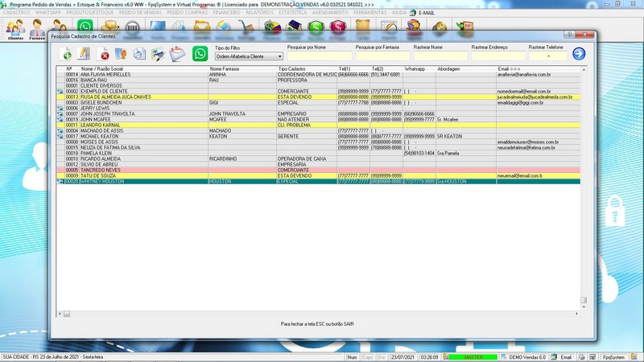
Task: Click the edit client pencil icon
Action: 84,54
